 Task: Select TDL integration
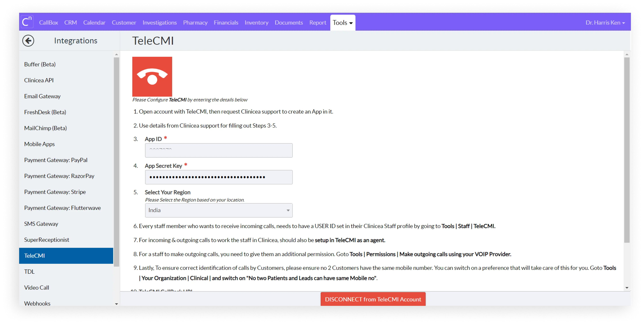[66, 272]
